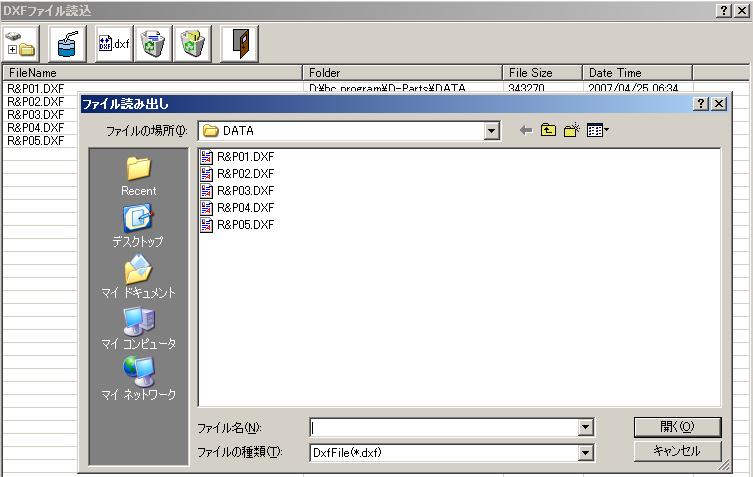The width and height of the screenshot is (753, 477).
Task: Expand the ファイル名 dropdown arrow
Action: 586,427
